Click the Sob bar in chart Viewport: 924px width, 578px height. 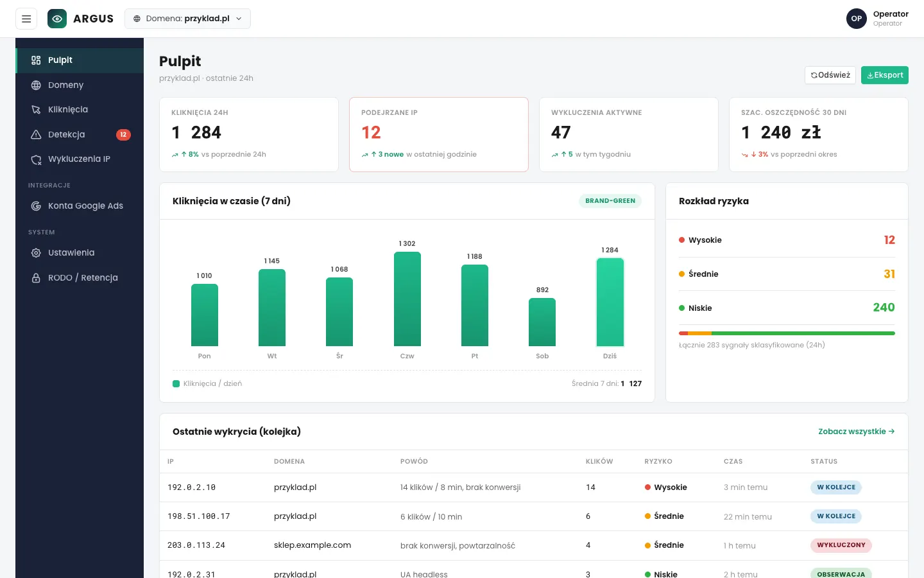click(x=542, y=322)
